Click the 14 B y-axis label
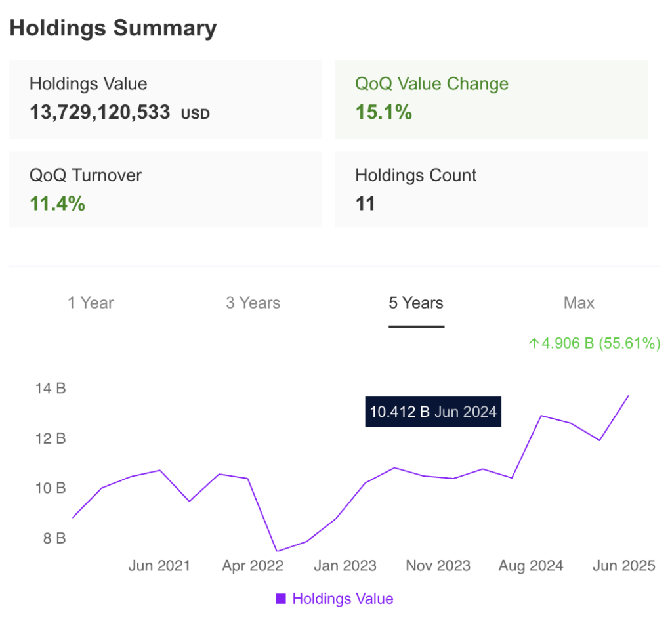Screen dimensions: 672x619 [x=51, y=388]
